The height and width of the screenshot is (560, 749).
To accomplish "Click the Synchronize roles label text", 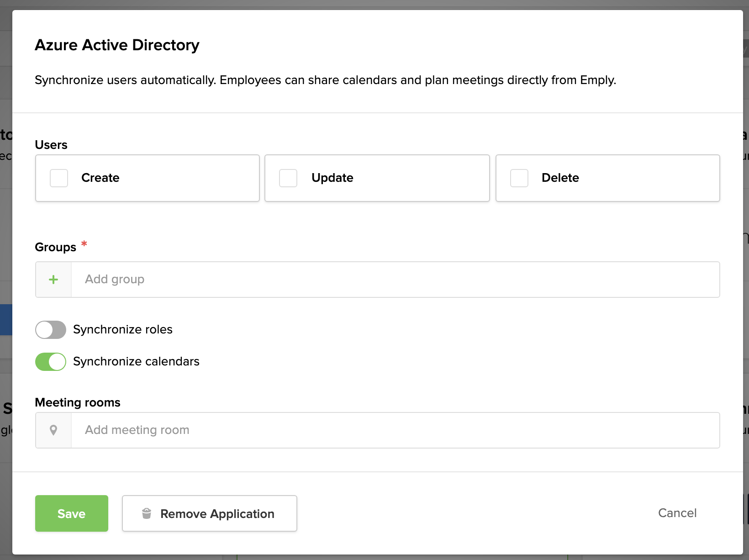I will coord(123,329).
